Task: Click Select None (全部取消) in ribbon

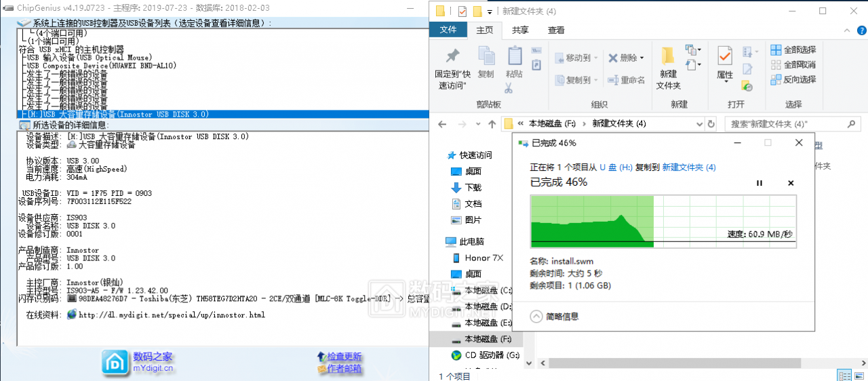Action: coord(793,64)
